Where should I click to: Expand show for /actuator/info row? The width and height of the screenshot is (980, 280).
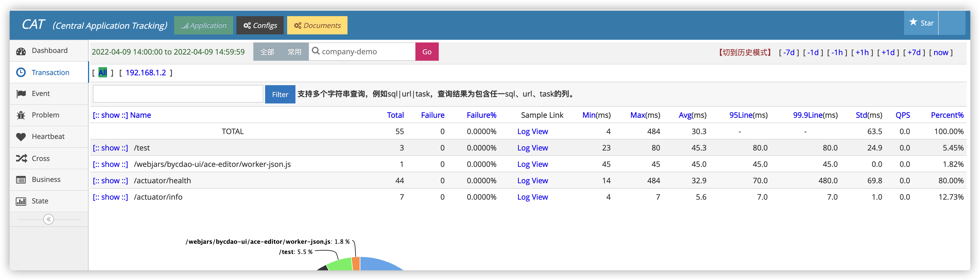point(110,197)
